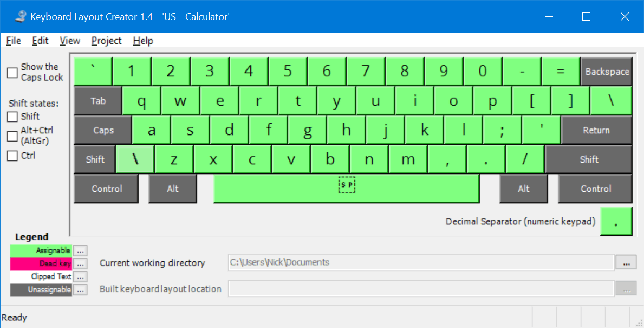Image resolution: width=644 pixels, height=328 pixels.
Task: Choose the m key
Action: [408, 159]
